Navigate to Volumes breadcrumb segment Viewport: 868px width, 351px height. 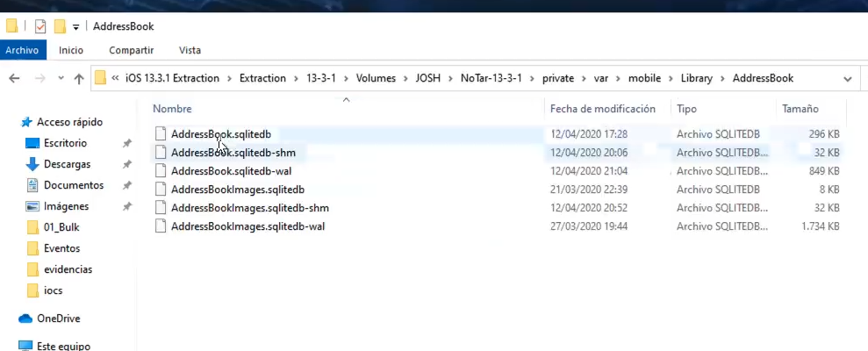tap(376, 78)
